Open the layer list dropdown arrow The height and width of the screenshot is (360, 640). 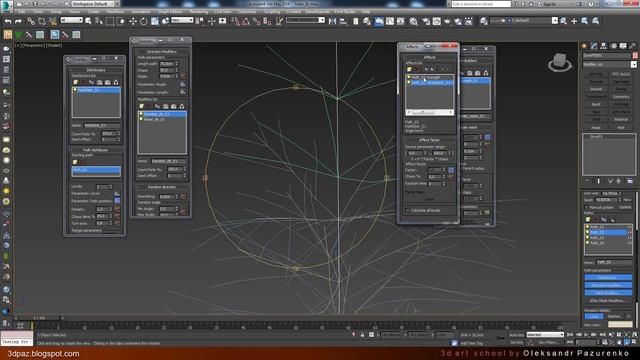[x=555, y=20]
